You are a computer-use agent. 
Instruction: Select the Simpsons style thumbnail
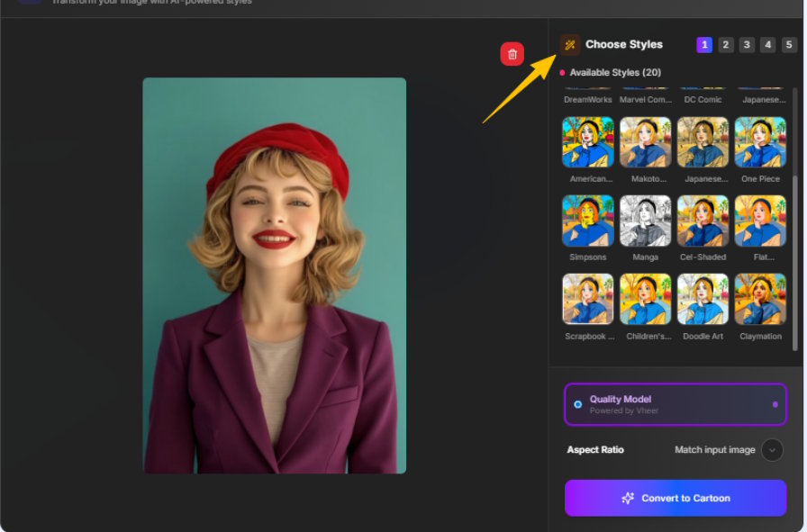[588, 221]
